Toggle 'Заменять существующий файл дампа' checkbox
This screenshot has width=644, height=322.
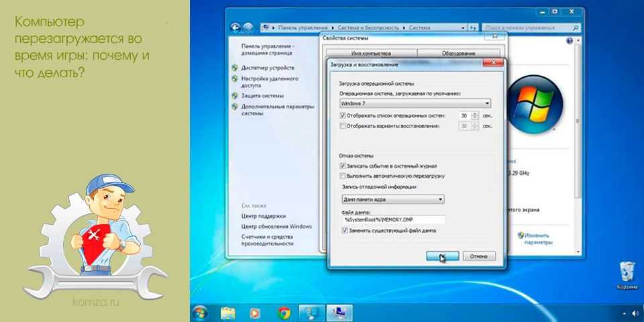coord(345,231)
